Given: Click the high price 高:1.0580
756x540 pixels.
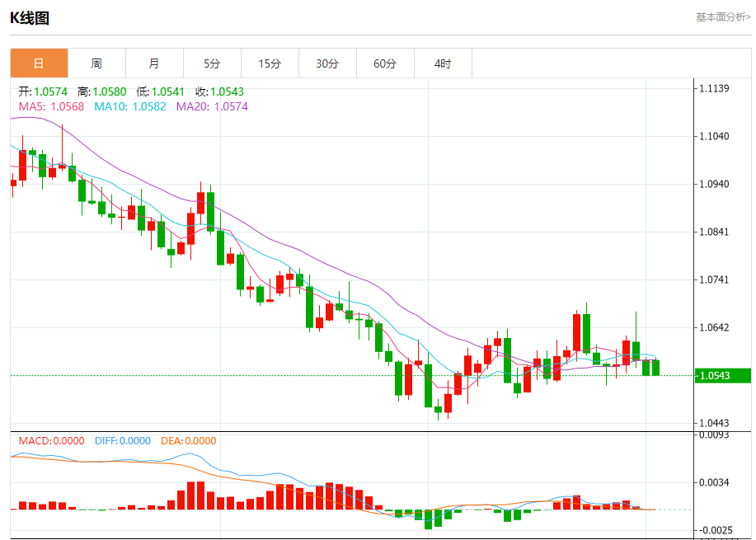Looking at the screenshot, I should 101,92.
